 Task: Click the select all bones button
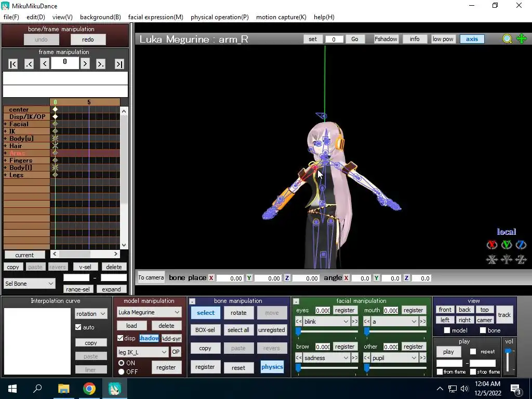238,330
